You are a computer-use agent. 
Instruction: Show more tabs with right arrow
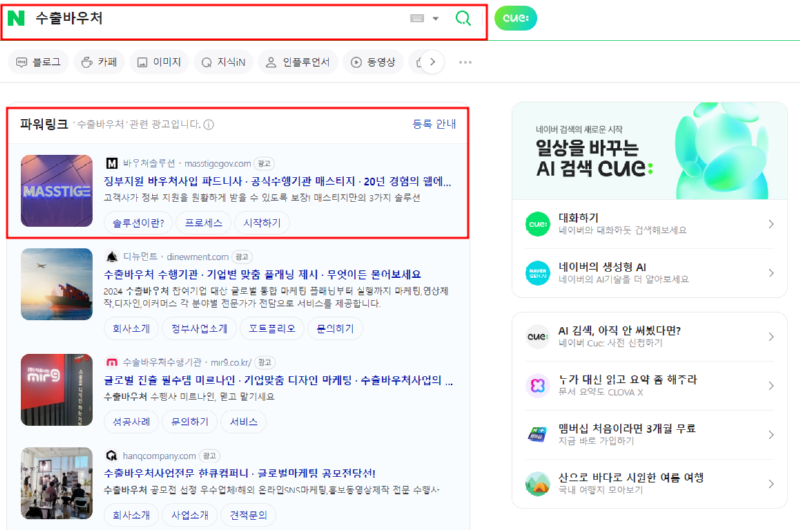pos(433,62)
